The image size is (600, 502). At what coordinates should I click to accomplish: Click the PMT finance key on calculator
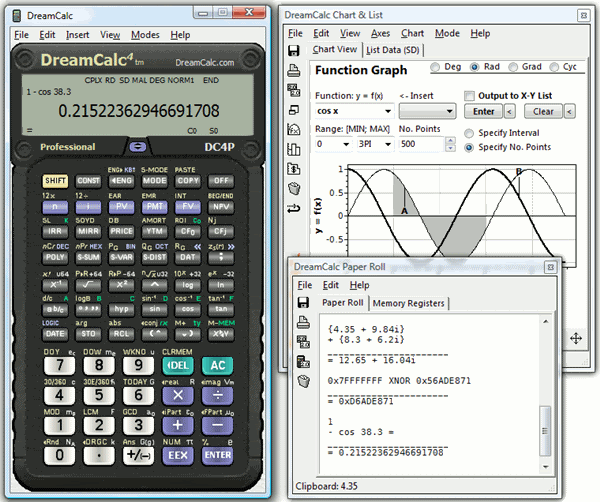(155, 207)
